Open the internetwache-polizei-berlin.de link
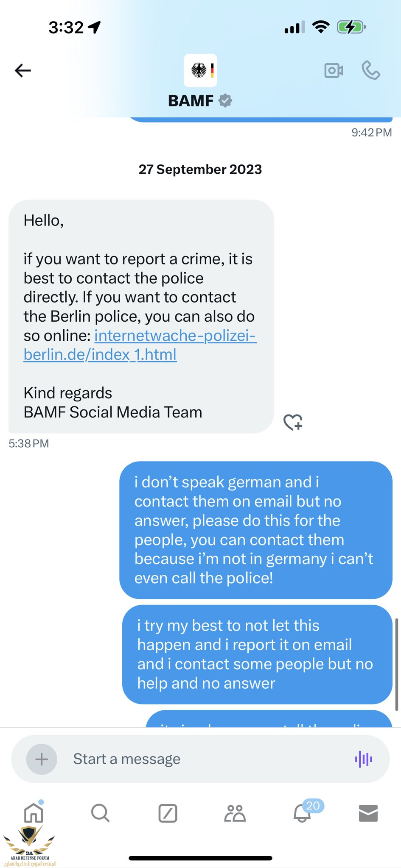Viewport: 401px width, 868px height. tap(140, 345)
